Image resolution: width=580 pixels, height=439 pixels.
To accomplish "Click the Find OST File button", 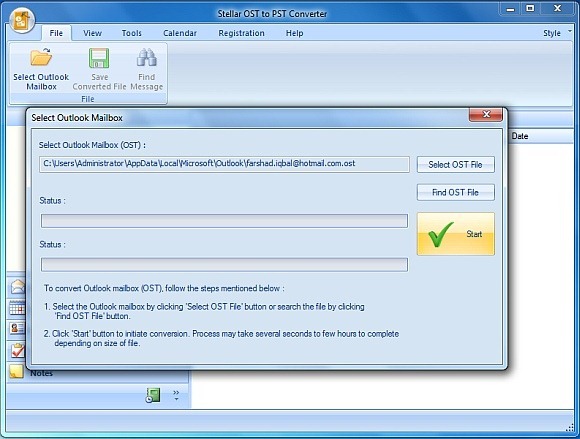I will click(x=455, y=192).
